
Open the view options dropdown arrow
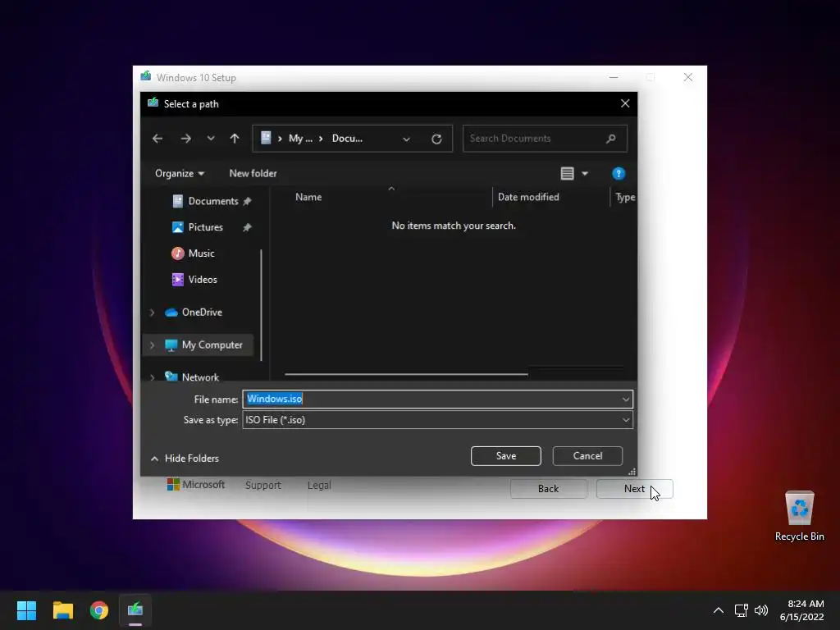coord(585,174)
